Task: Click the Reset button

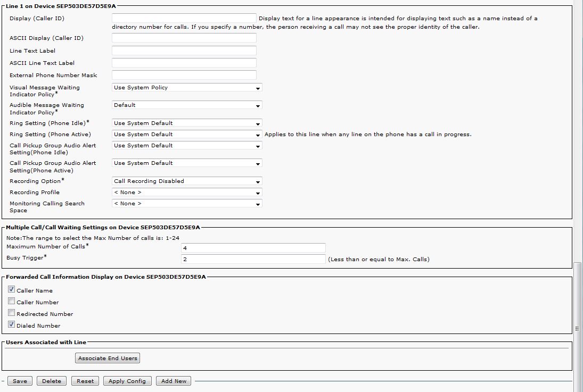Action: (x=85, y=381)
